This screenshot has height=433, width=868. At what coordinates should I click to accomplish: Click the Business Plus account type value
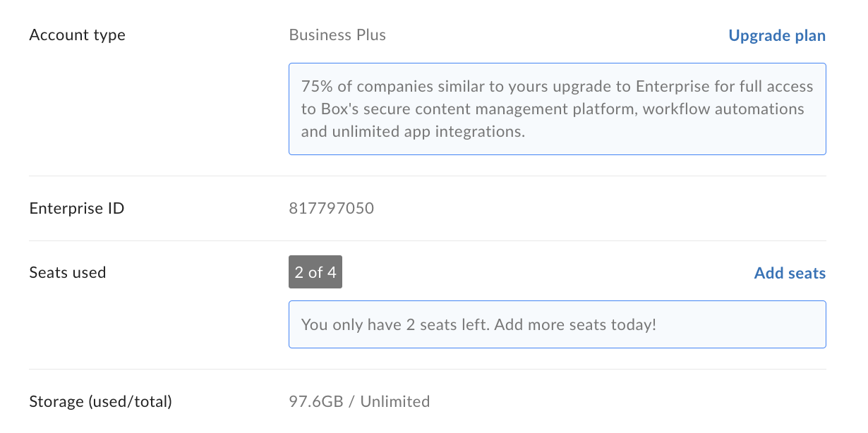tap(337, 35)
